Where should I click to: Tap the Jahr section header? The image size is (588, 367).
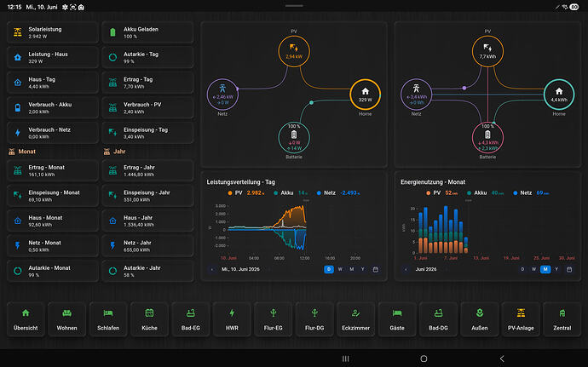point(115,152)
